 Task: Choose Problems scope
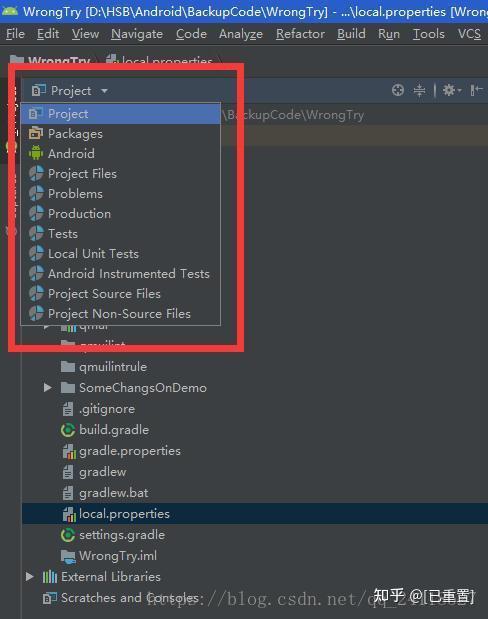tap(120, 194)
